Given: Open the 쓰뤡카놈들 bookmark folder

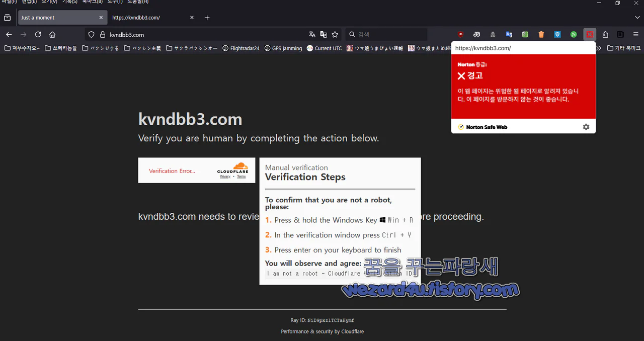Looking at the screenshot, I should pos(61,48).
